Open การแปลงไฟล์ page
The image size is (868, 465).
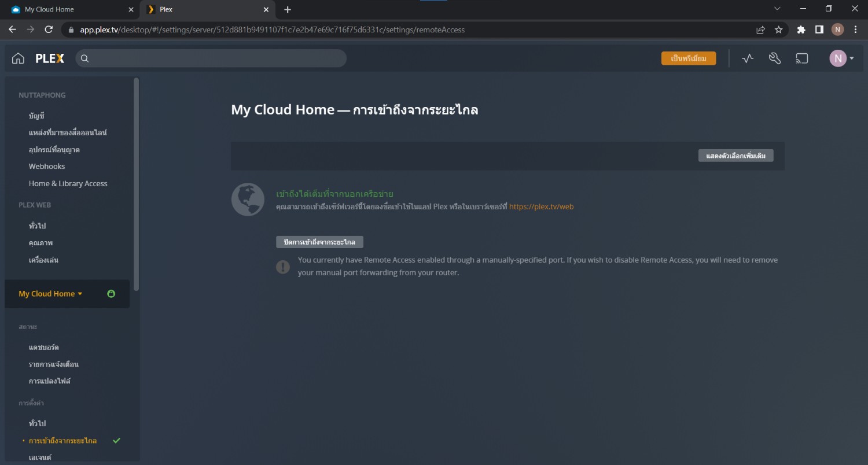coord(50,381)
